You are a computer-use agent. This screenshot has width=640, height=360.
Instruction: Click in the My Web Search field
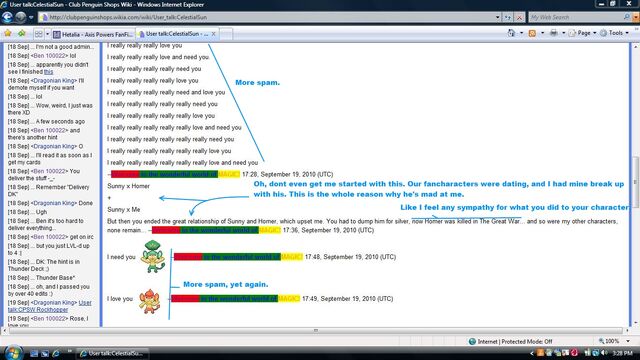tap(576, 17)
